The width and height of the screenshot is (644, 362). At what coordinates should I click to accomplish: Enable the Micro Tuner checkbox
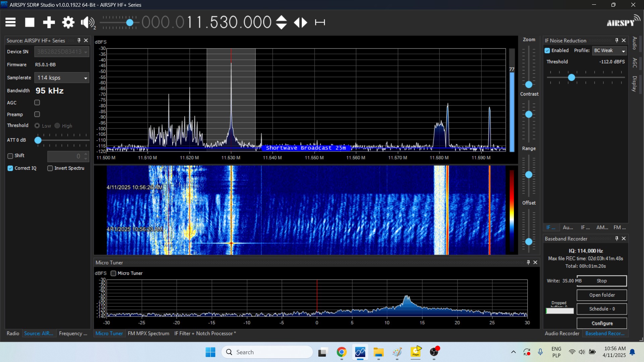click(x=113, y=274)
